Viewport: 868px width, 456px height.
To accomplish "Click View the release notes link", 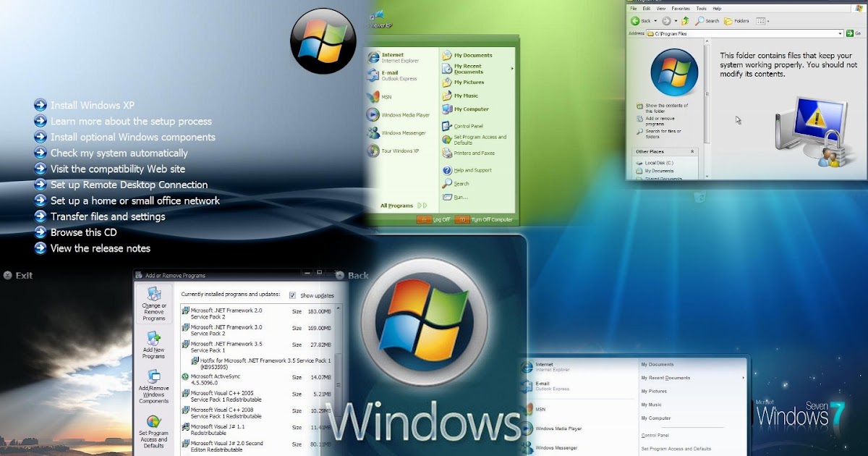I will pos(101,248).
